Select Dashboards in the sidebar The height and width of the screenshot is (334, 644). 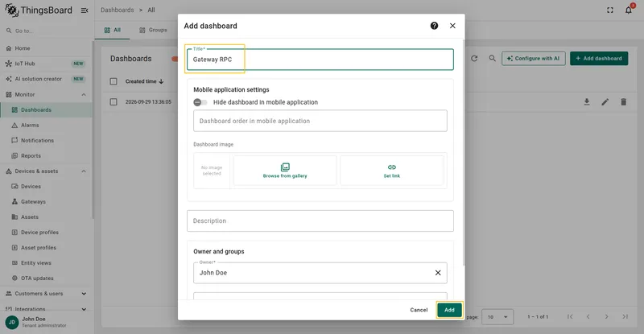pyautogui.click(x=46, y=109)
